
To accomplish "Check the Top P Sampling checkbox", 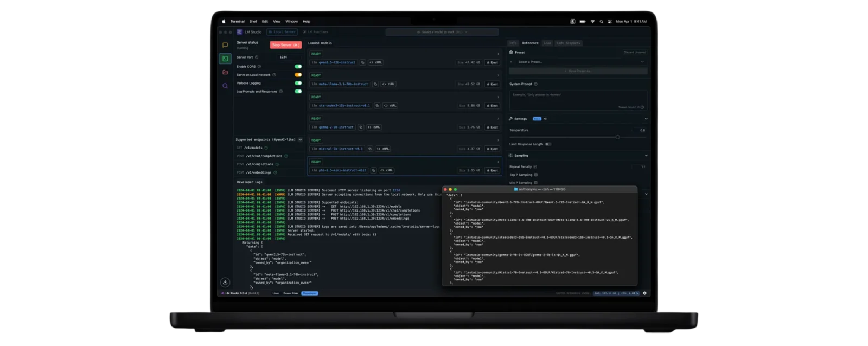I will 536,175.
